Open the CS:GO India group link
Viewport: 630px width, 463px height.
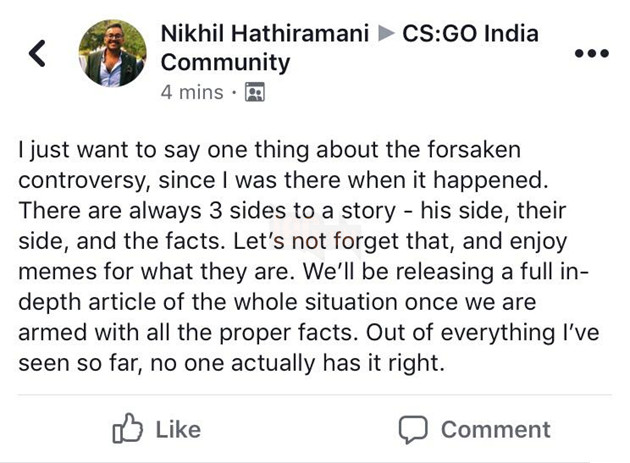click(x=470, y=33)
